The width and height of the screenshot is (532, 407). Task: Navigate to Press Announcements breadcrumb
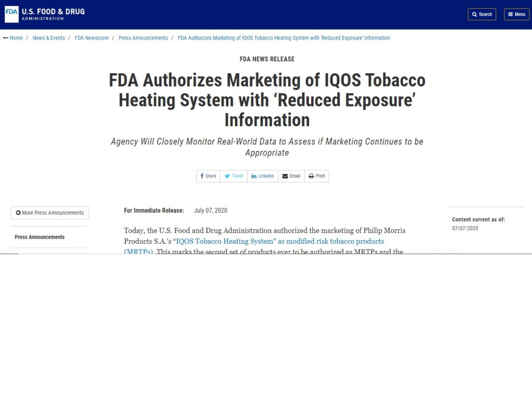(x=143, y=38)
